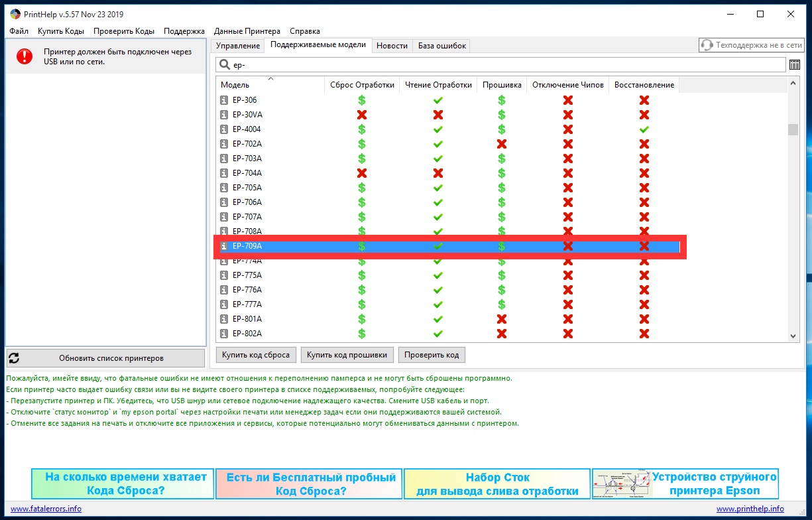
Task: Open the Файл menu
Action: tap(19, 31)
